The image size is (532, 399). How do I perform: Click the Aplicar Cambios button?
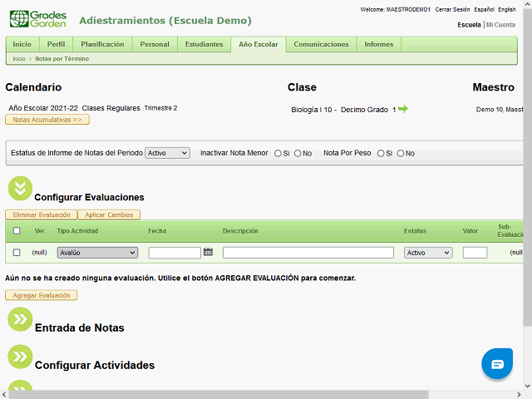tap(109, 214)
